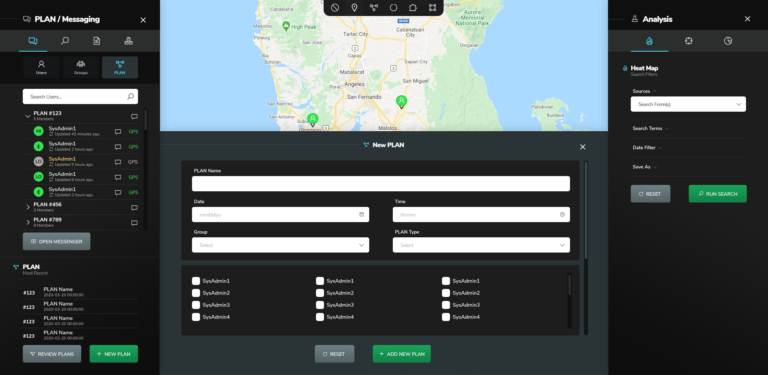
Task: Open chat for user updated 5 hours ago
Action: point(118,162)
